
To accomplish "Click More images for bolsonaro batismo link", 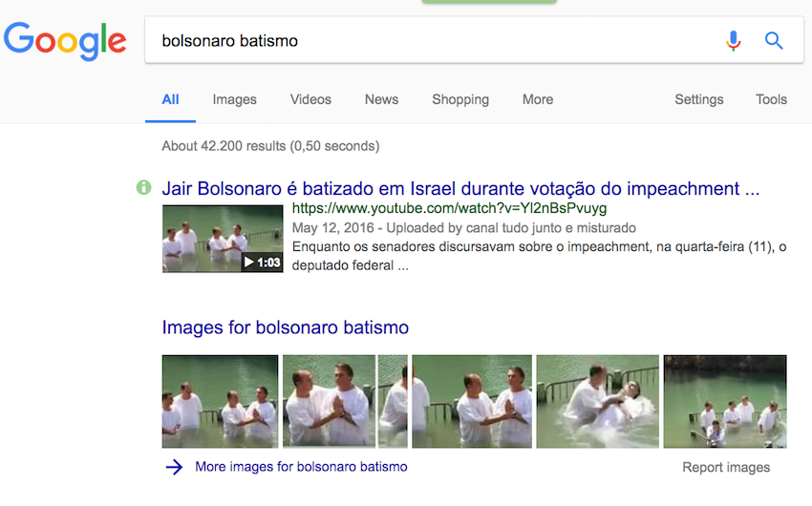I will [x=301, y=467].
